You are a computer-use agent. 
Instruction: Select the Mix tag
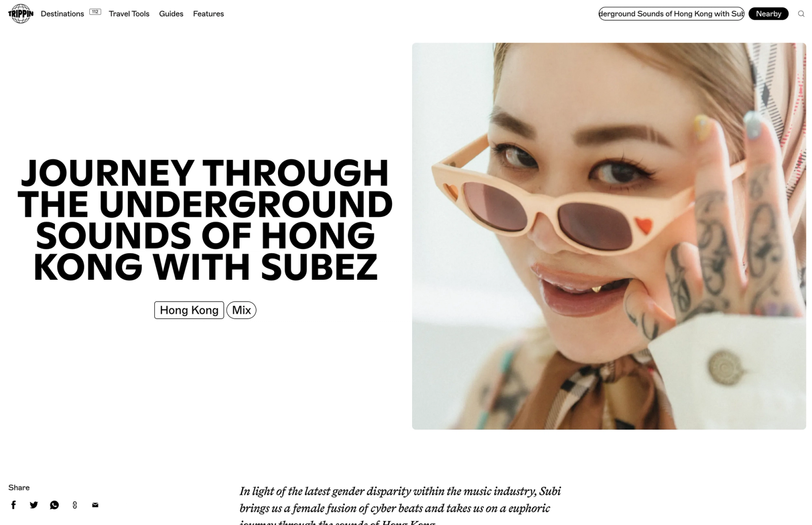click(241, 310)
